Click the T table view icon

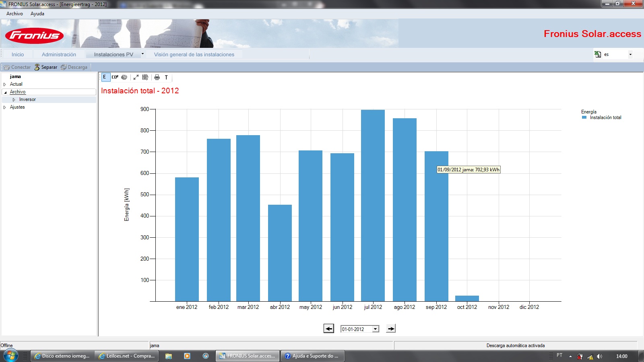tap(166, 77)
